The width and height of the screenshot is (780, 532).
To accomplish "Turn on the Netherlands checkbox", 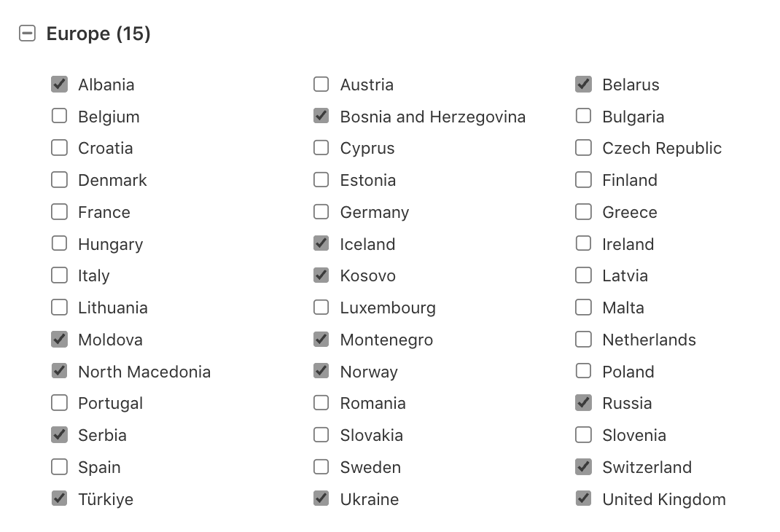I will (583, 340).
